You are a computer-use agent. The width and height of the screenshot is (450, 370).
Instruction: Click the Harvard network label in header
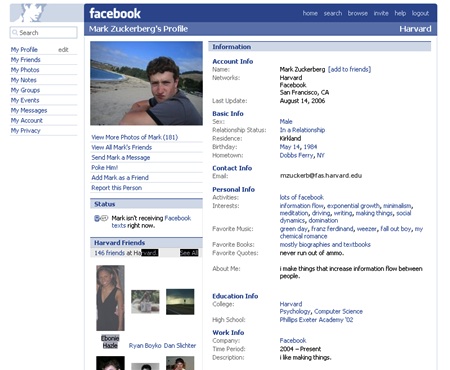415,29
